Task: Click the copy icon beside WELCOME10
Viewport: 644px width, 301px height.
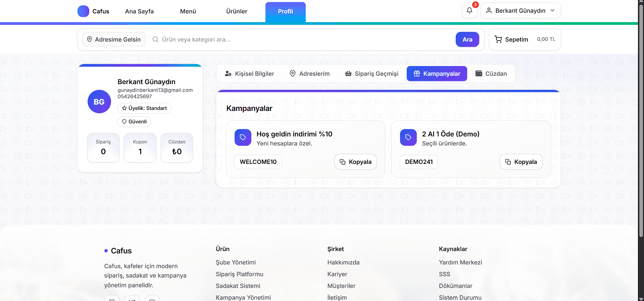Action: [x=343, y=162]
